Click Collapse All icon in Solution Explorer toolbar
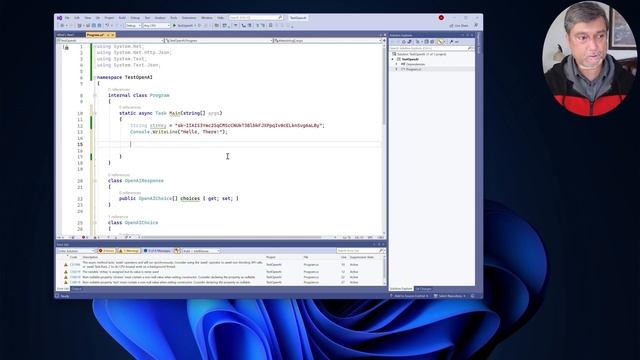The image size is (640, 360). pos(426,42)
